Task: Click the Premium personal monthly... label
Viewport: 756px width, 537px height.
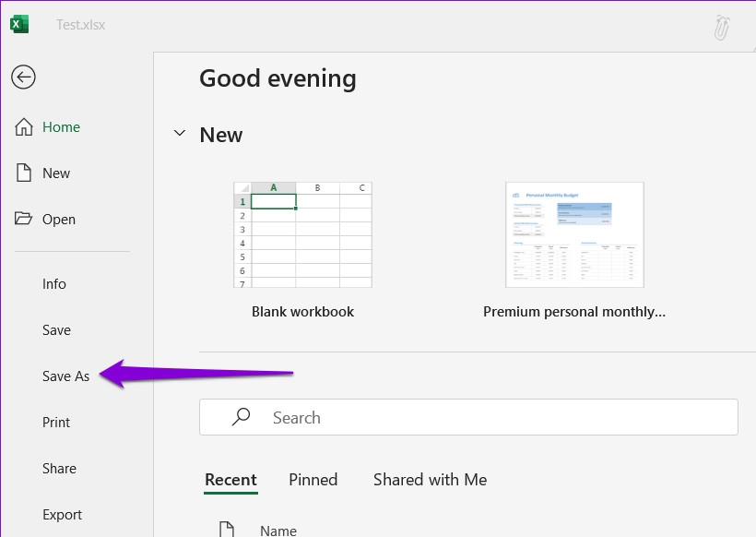Action: [574, 312]
